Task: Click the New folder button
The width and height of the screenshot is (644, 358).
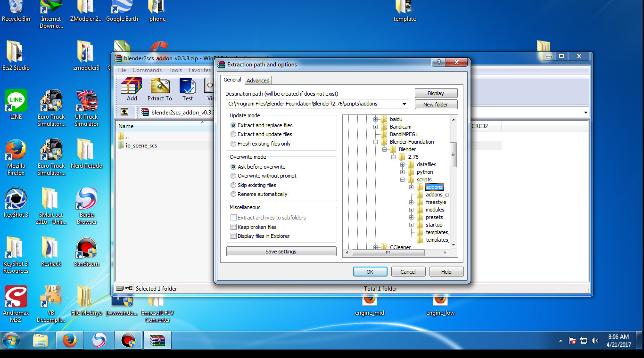Action: [x=436, y=105]
